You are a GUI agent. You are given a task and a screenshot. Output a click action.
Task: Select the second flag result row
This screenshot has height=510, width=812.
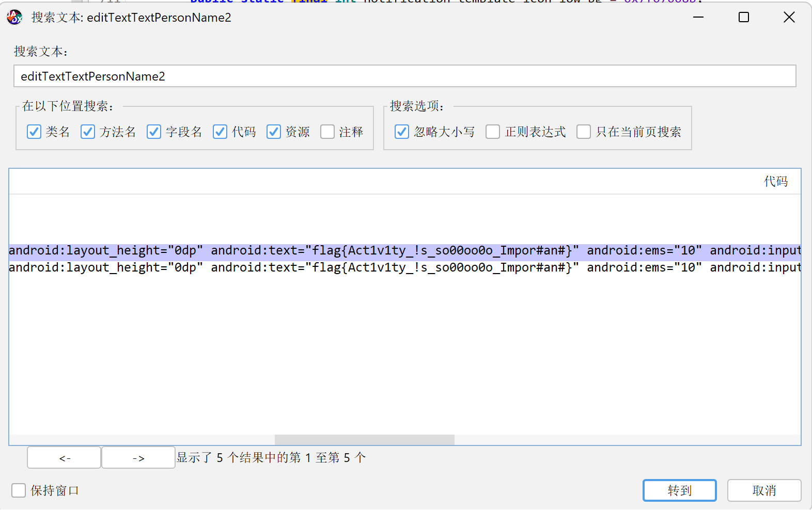[x=404, y=268]
